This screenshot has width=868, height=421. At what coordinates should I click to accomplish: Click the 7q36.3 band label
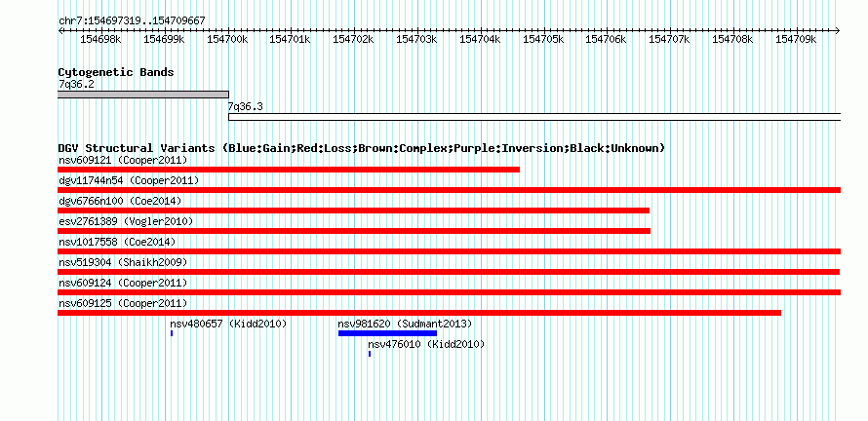(x=245, y=106)
